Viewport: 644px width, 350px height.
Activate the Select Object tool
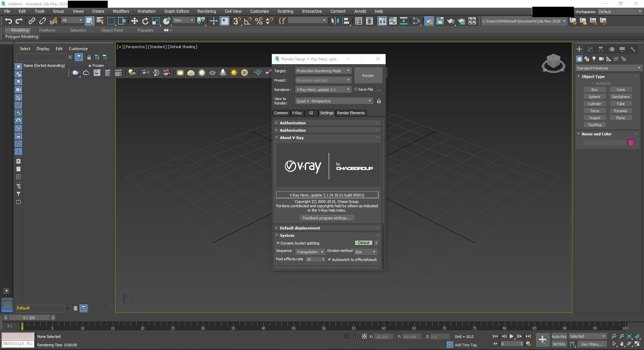90,21
